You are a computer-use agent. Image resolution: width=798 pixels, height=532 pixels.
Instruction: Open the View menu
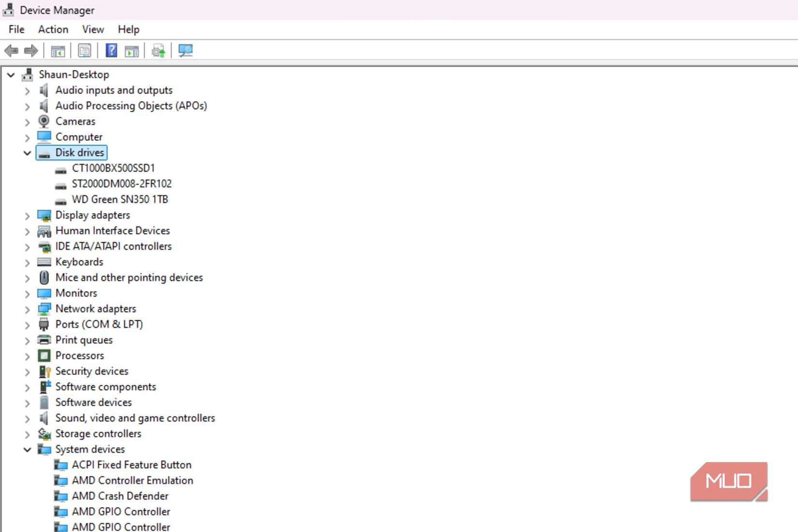coord(92,30)
